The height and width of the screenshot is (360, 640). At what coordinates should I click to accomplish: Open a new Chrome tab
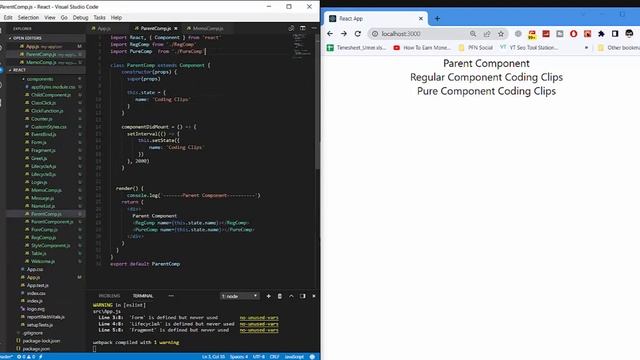click(437, 18)
